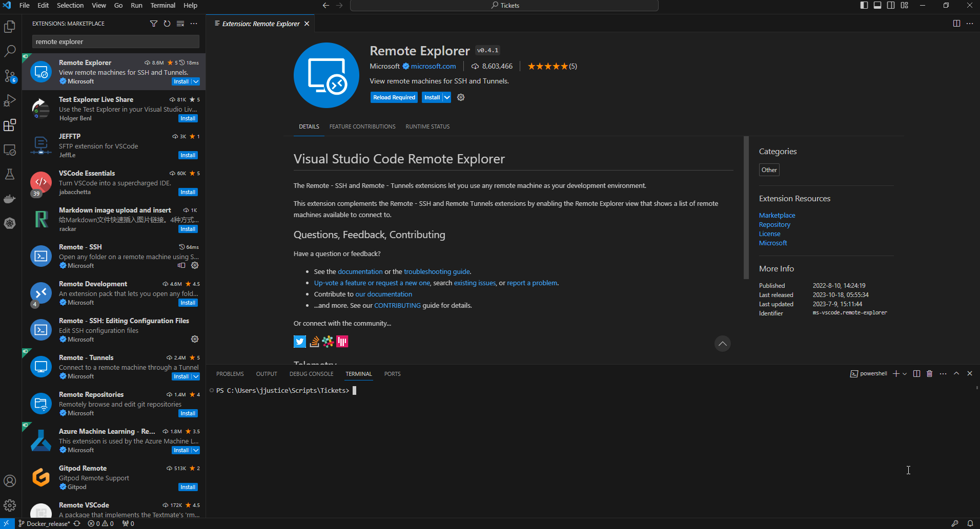Open the Run and Debug view
Image resolution: width=980 pixels, height=529 pixels.
(x=10, y=100)
